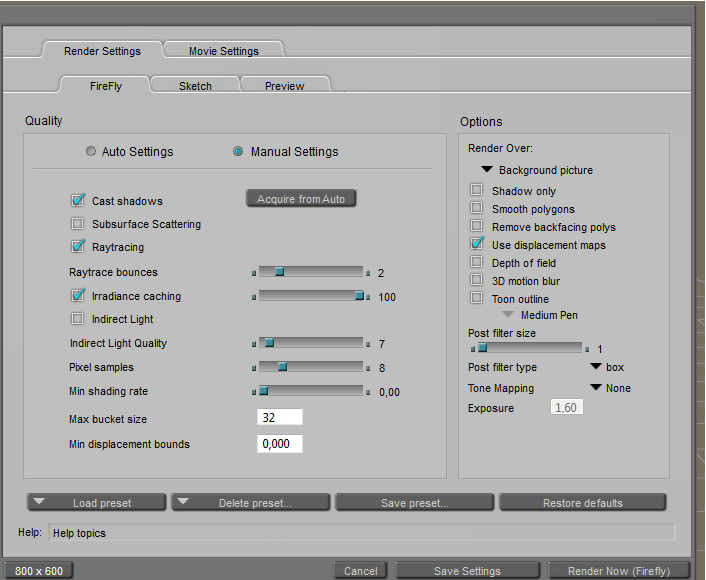Uncheck Use displacement maps
706x580 pixels.
(476, 244)
